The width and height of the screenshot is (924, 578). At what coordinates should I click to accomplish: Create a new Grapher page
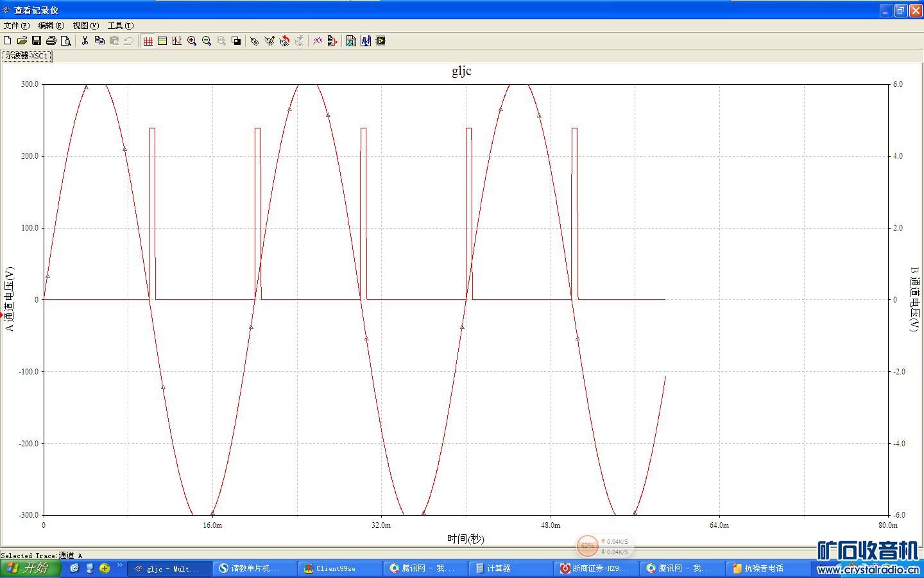click(8, 40)
